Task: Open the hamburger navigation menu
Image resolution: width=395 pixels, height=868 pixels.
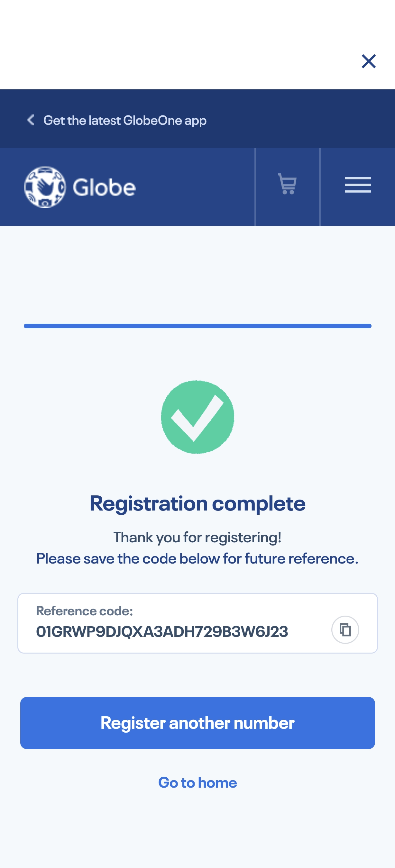Action: (x=358, y=185)
